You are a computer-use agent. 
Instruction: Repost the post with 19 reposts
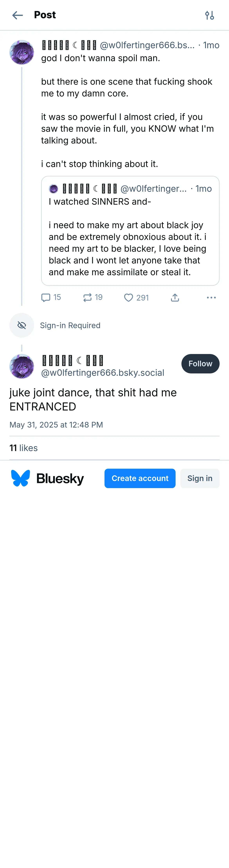click(x=87, y=298)
